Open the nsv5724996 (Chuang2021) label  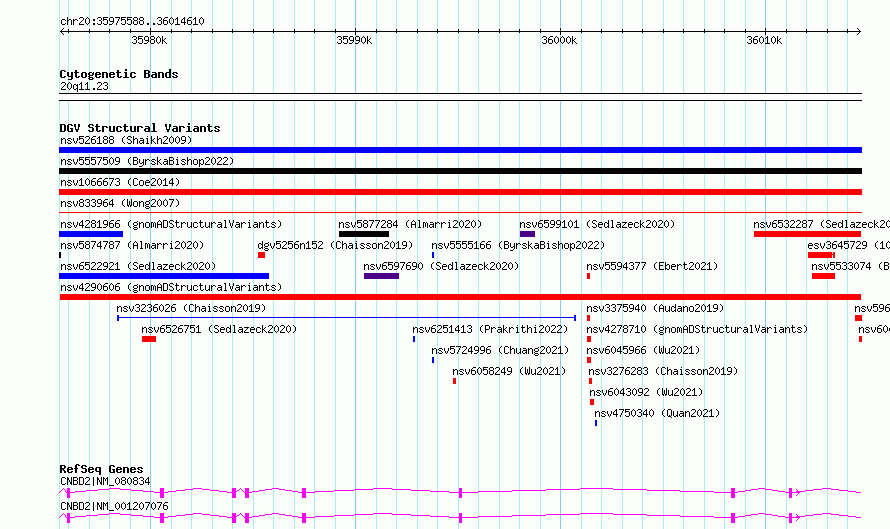(x=499, y=350)
